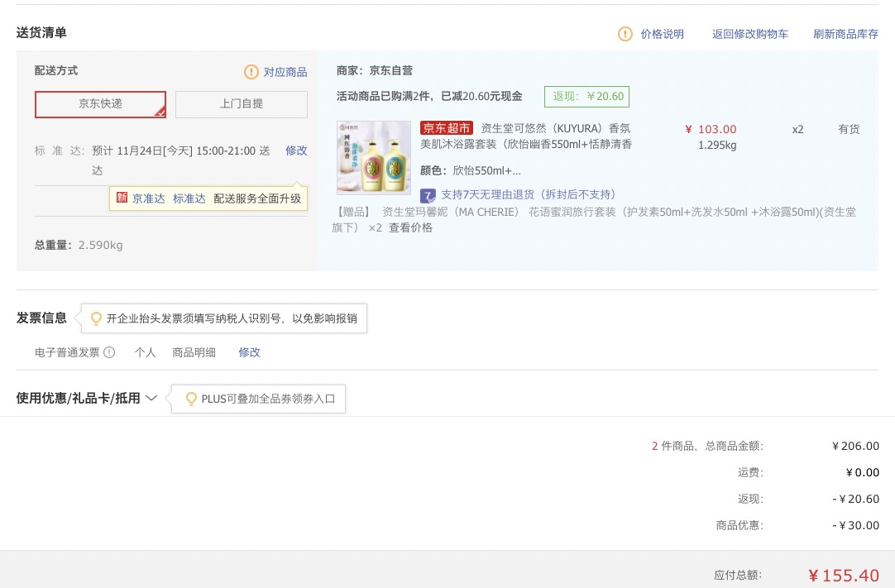
Task: Click the 玛馨妮 gift item text
Action: [594, 220]
